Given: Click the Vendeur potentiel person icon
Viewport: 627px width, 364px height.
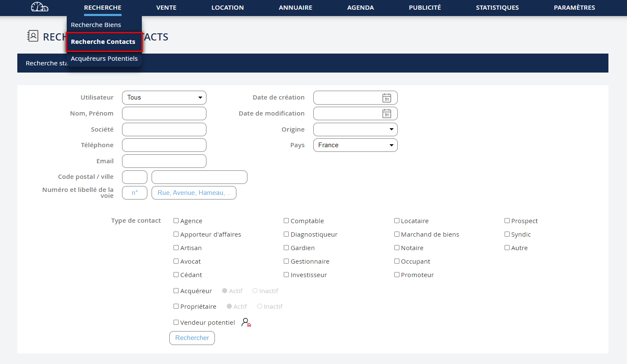Looking at the screenshot, I should click(246, 323).
